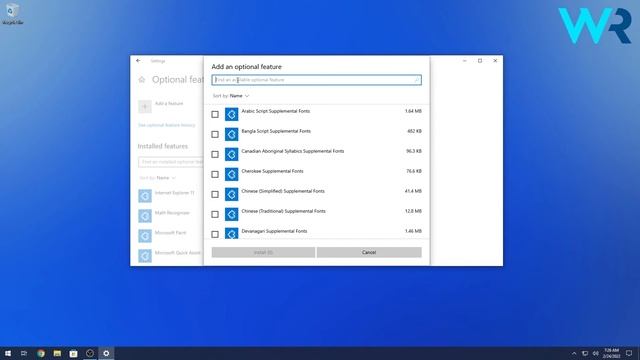Click the plus icon for Add a feature
Screen dimensions: 640x360
(145, 107)
